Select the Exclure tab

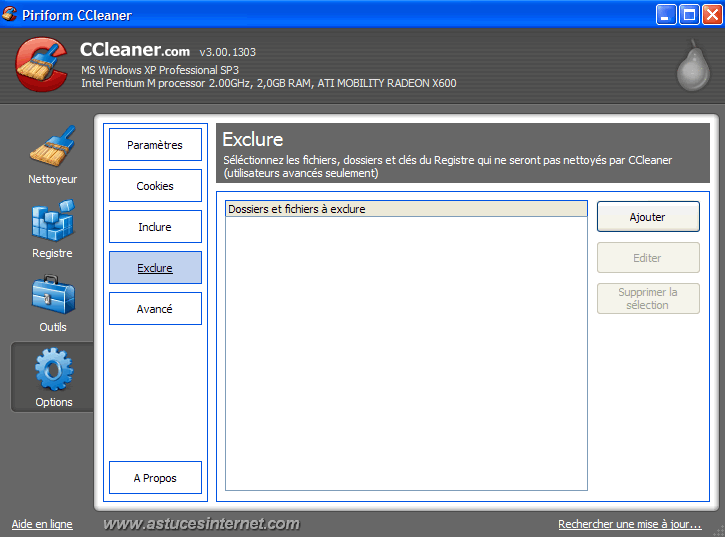pos(155,268)
